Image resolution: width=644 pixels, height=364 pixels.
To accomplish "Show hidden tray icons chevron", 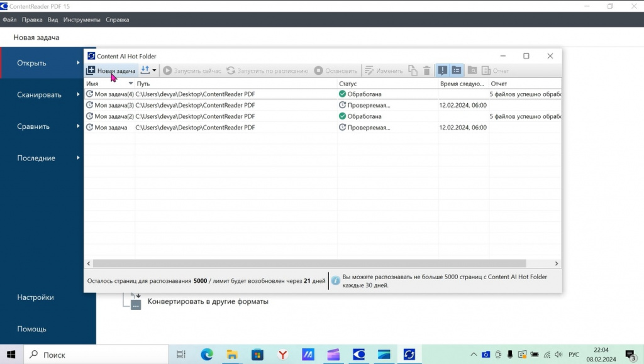I will pyautogui.click(x=474, y=355).
